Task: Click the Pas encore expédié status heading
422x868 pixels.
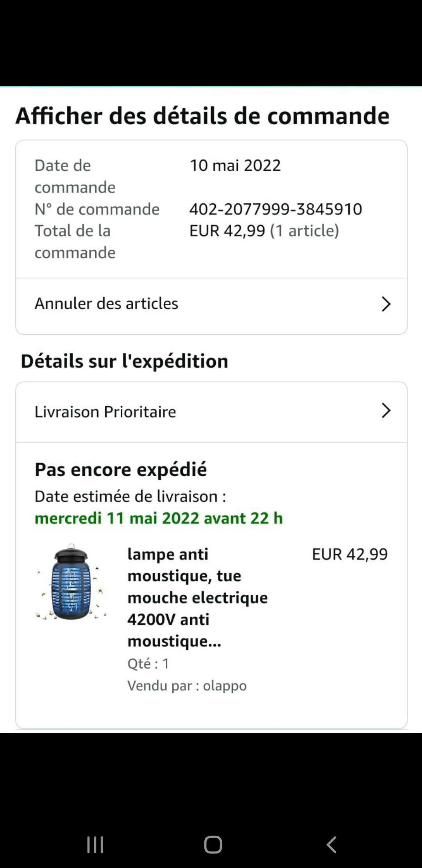Action: pyautogui.click(x=121, y=469)
